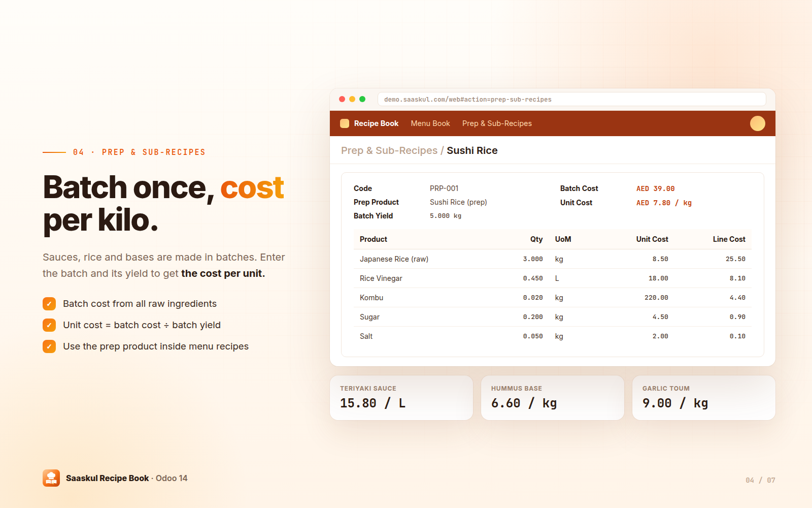Click the 0.450 quantity cell
Screen dimensions: 812x508
pos(533,278)
